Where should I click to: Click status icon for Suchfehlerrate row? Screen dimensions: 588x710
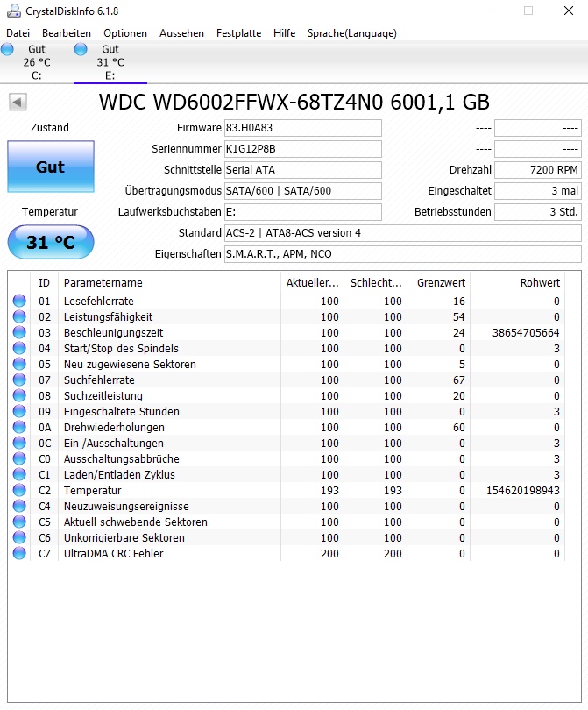tap(19, 380)
